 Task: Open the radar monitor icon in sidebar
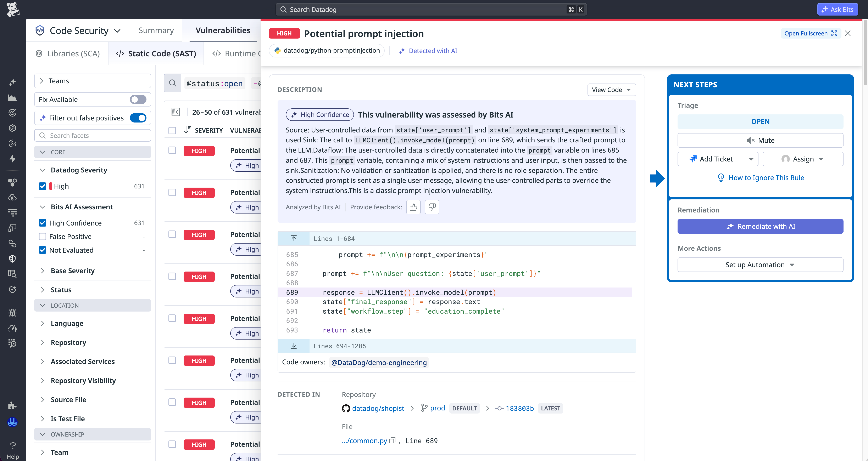[x=12, y=113]
